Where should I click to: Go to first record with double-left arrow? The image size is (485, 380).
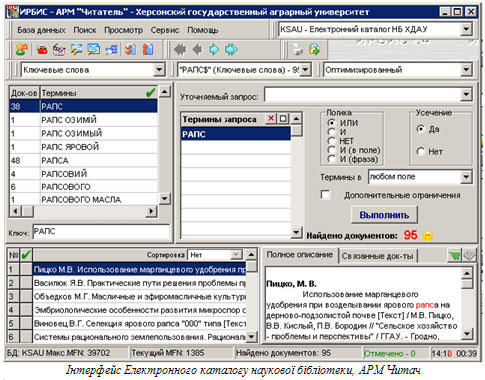coord(180,50)
